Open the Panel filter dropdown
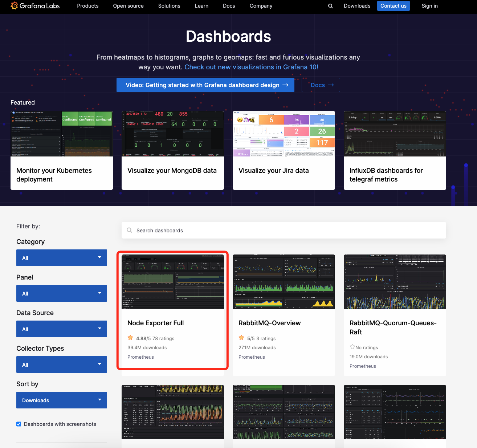477x448 pixels. tap(62, 293)
